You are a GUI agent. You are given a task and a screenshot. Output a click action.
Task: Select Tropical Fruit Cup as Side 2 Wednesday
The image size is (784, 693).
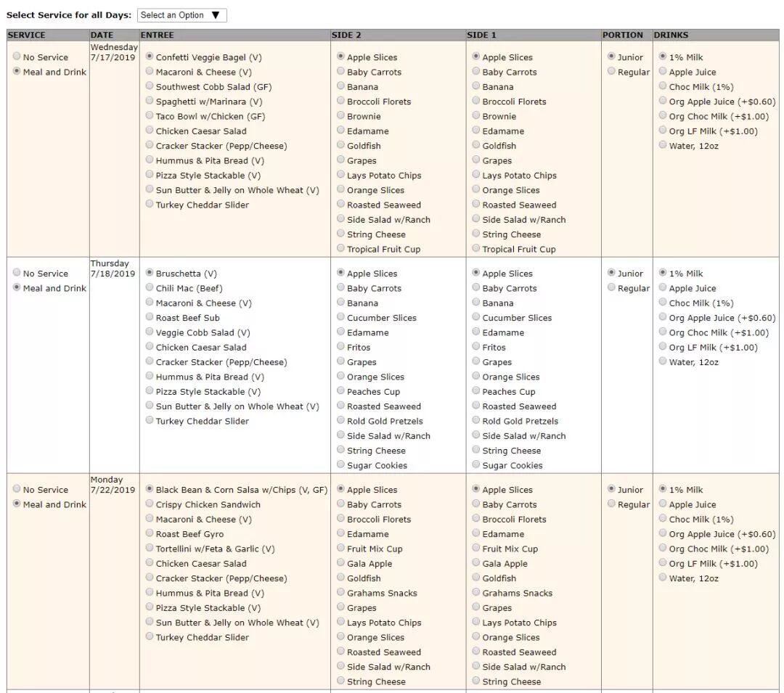pos(340,248)
